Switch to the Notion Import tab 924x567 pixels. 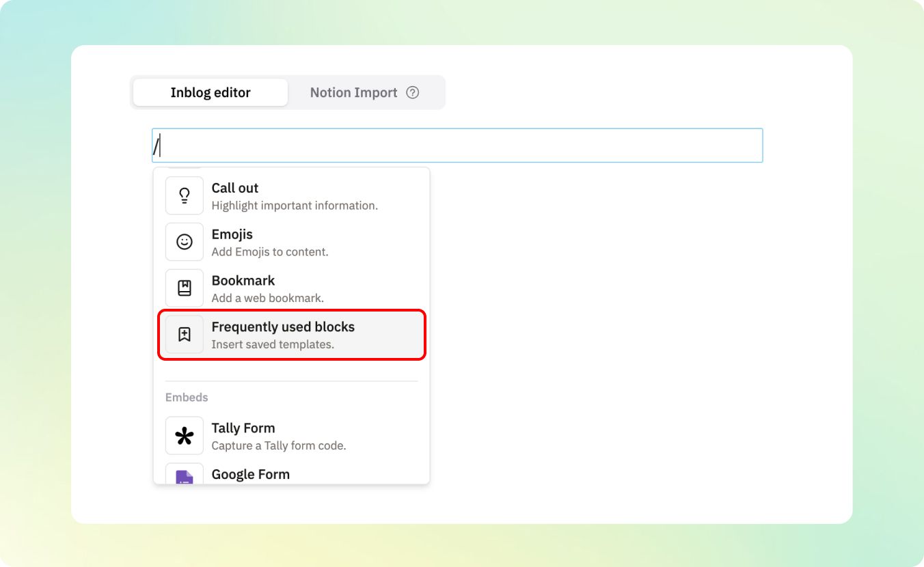tap(353, 93)
